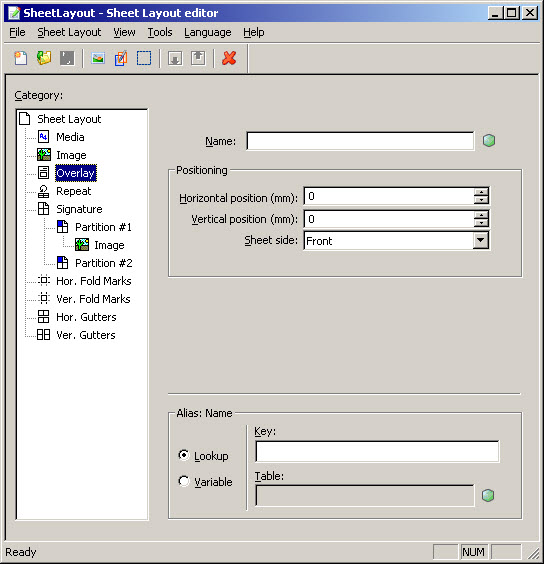Click the Add overlay toolbar icon
Image resolution: width=544 pixels, height=564 pixels.
(121, 58)
